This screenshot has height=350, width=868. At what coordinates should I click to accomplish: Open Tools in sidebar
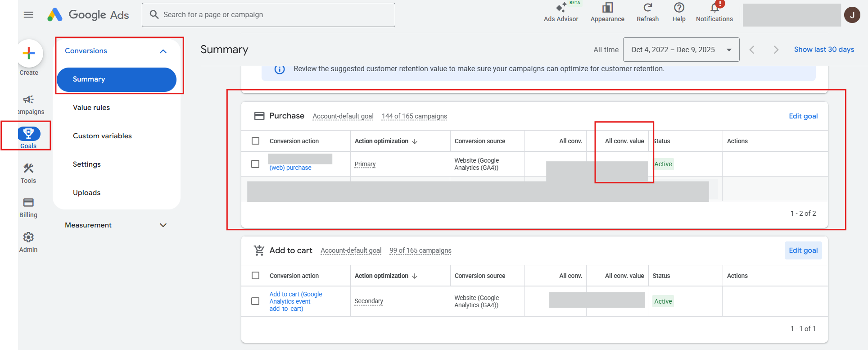coord(28,173)
